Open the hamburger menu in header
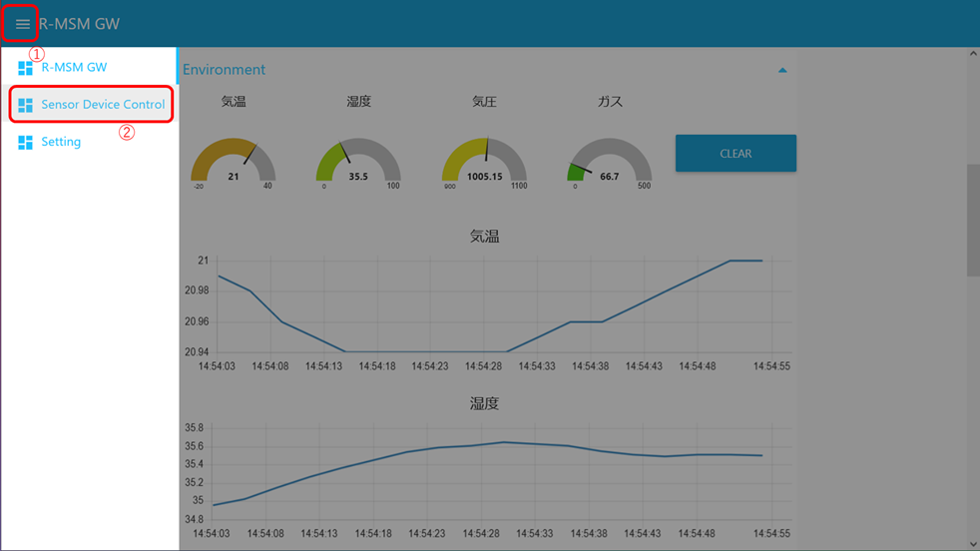The height and width of the screenshot is (551, 980). pos(22,24)
